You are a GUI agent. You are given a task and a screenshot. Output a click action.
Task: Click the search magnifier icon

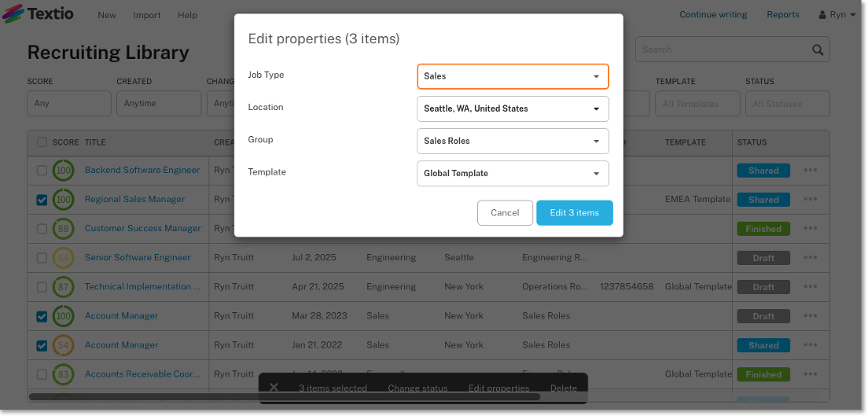818,50
